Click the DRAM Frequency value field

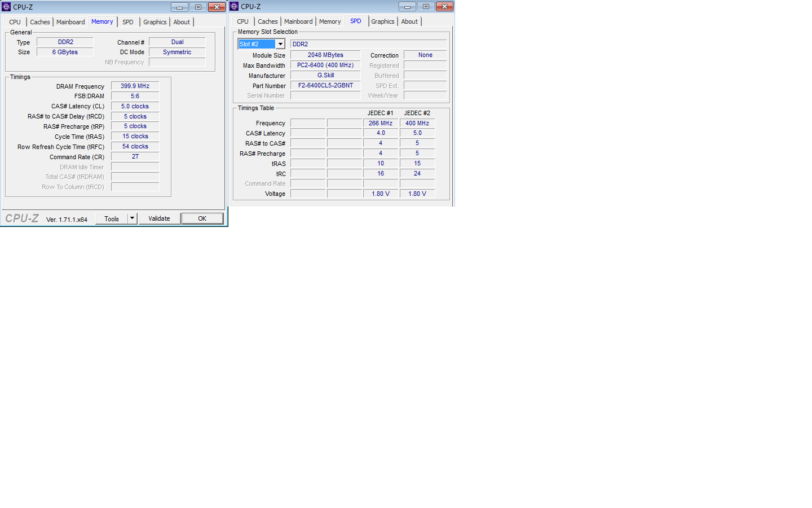(x=135, y=86)
